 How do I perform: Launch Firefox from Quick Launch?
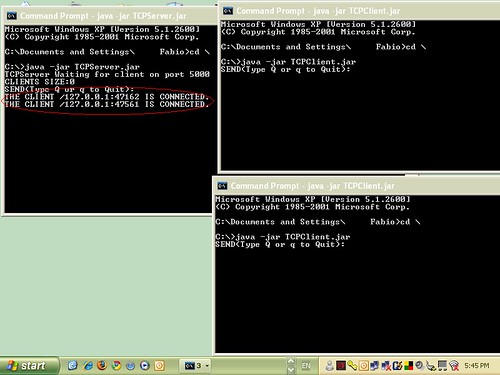pyautogui.click(x=102, y=365)
